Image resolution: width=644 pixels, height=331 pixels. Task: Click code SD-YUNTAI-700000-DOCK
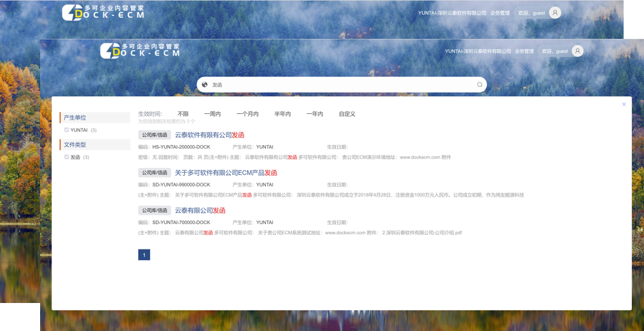181,223
